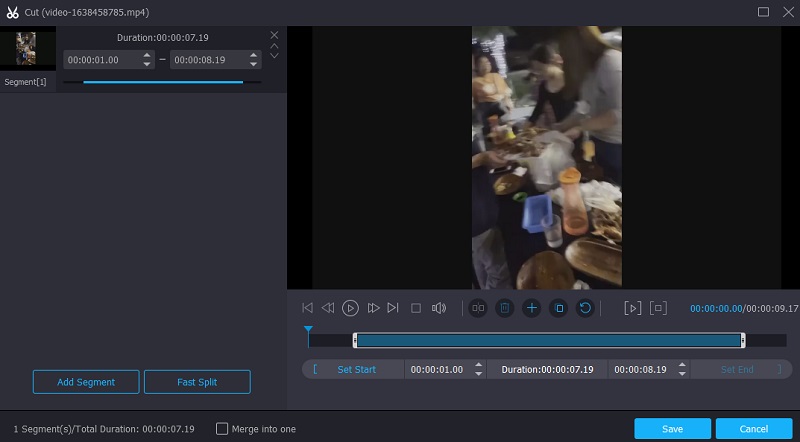The height and width of the screenshot is (442, 800).
Task: Add new segment with plus icon
Action: click(532, 308)
